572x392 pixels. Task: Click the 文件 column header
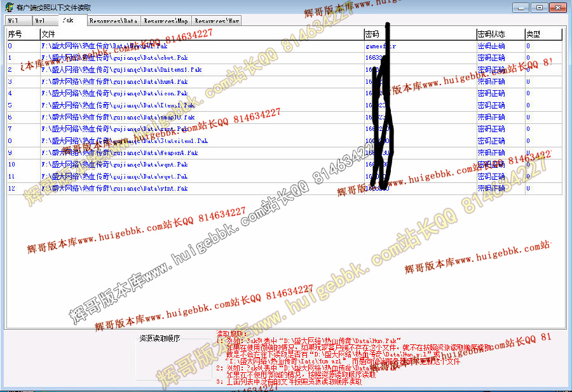pyautogui.click(x=201, y=34)
